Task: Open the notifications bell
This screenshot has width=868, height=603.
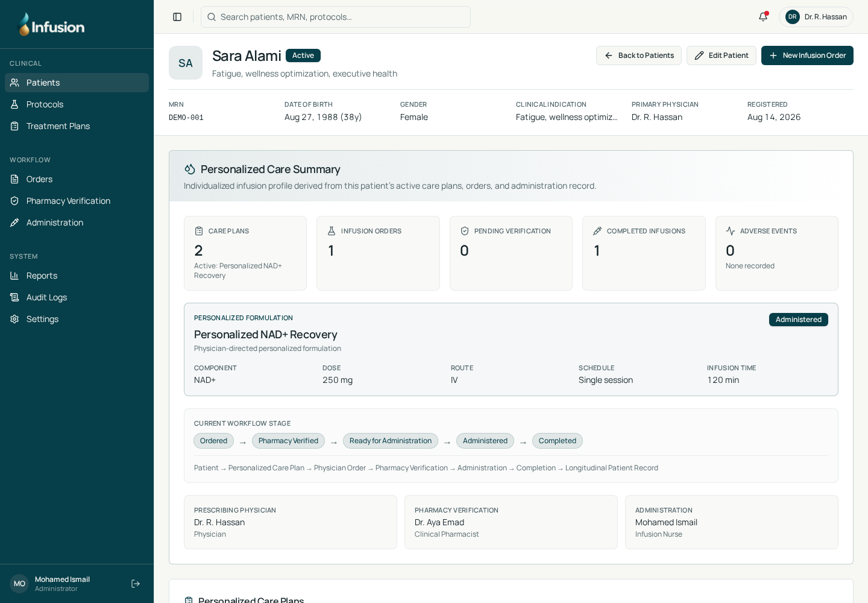Action: (763, 17)
